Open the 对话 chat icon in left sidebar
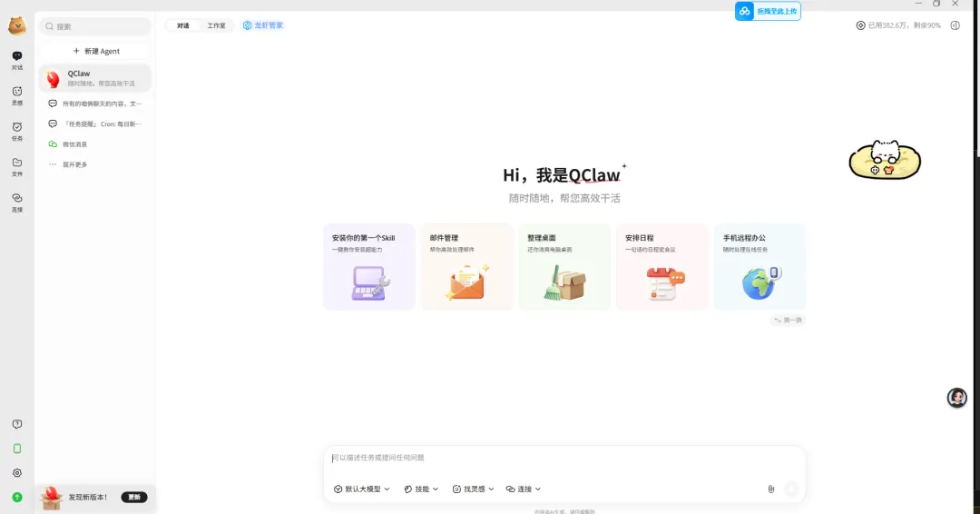The width and height of the screenshot is (980, 514). 17,60
